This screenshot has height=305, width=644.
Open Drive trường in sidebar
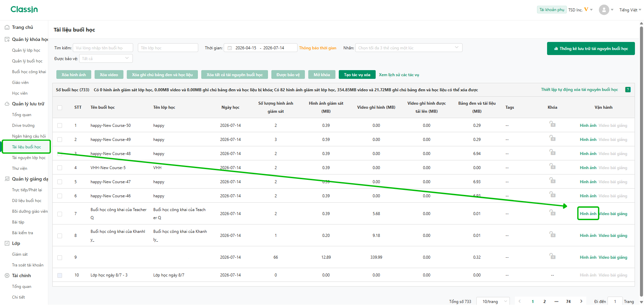tap(23, 125)
